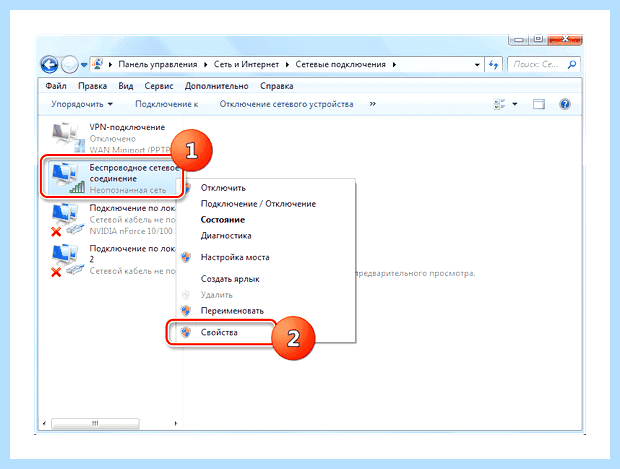Click shield icon beside Переименовать
This screenshot has width=620, height=469.
click(x=186, y=311)
